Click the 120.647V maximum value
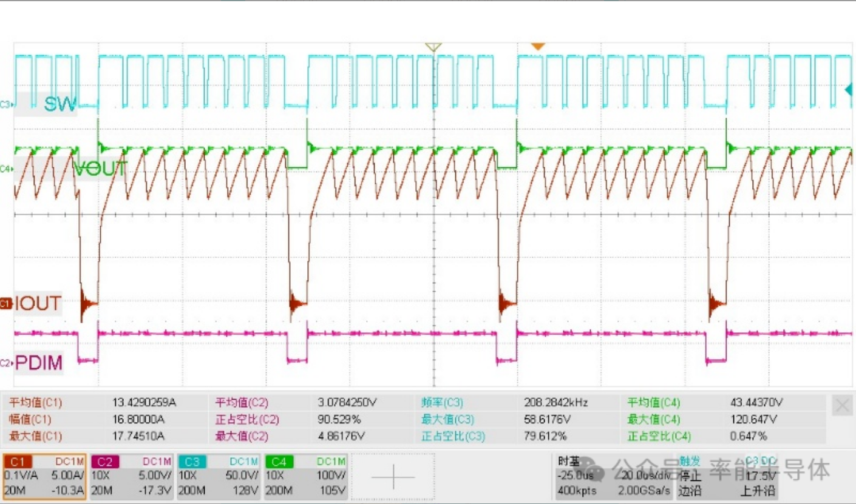 753,419
